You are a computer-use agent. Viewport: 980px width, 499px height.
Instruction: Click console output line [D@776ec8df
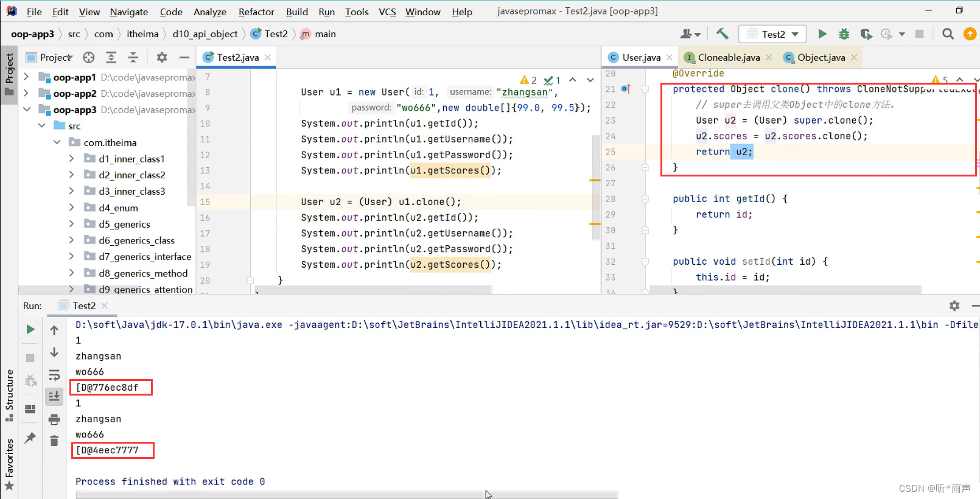coord(107,388)
